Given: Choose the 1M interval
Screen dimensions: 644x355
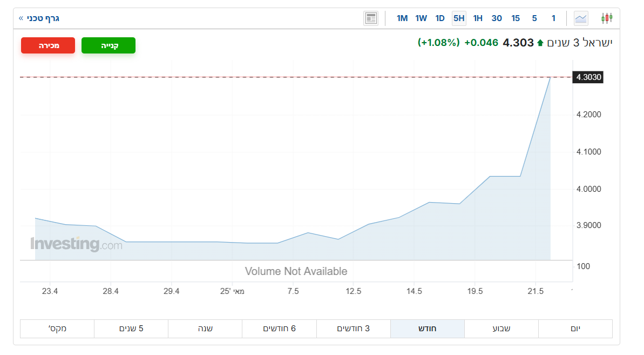Looking at the screenshot, I should click(402, 18).
